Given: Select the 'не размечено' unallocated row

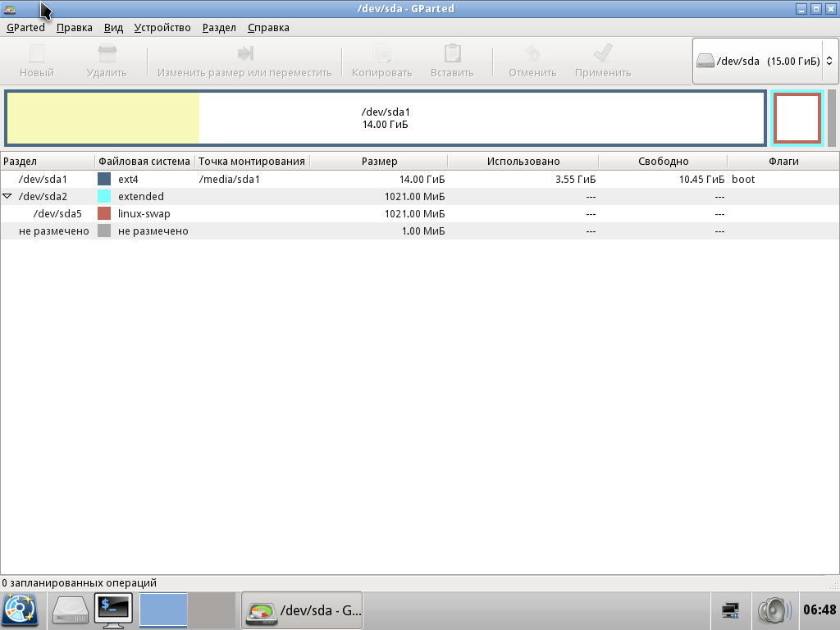Looking at the screenshot, I should click(420, 231).
